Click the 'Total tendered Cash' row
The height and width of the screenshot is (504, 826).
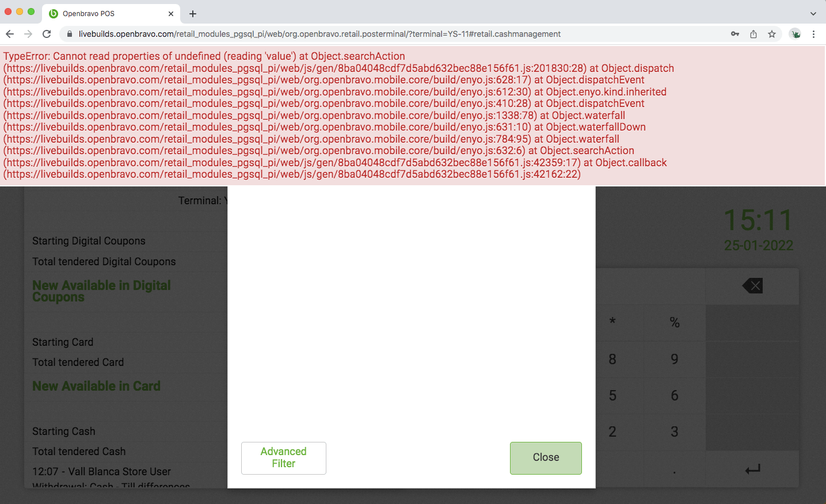pyautogui.click(x=126, y=452)
